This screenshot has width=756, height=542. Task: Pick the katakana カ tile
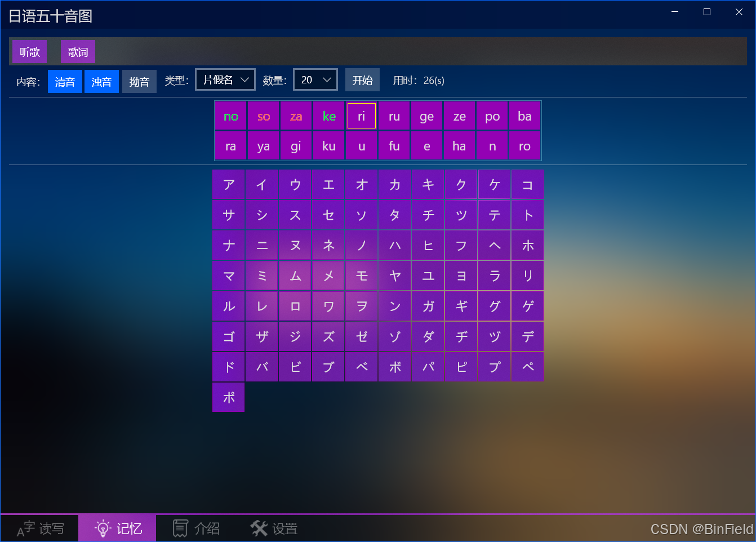pyautogui.click(x=395, y=184)
